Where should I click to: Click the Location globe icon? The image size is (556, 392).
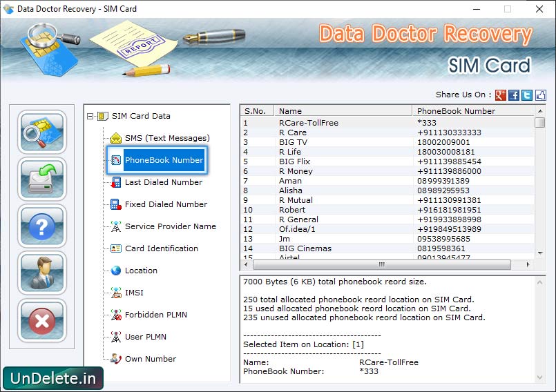[116, 271]
